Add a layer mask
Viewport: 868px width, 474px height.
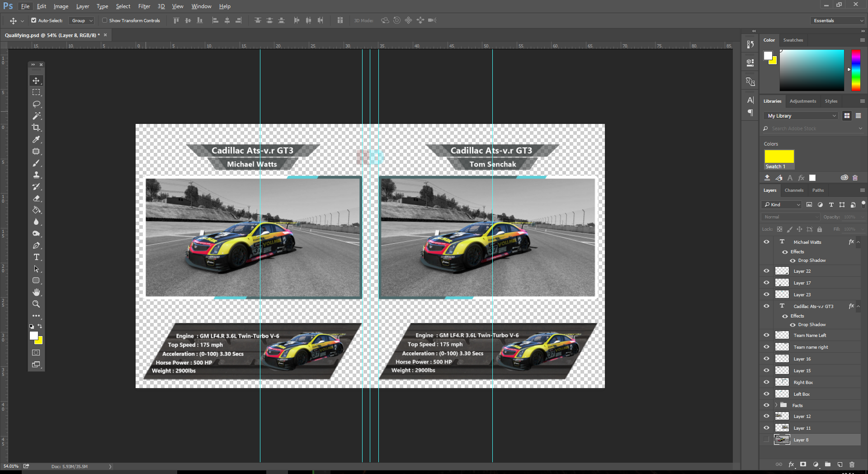(x=803, y=464)
